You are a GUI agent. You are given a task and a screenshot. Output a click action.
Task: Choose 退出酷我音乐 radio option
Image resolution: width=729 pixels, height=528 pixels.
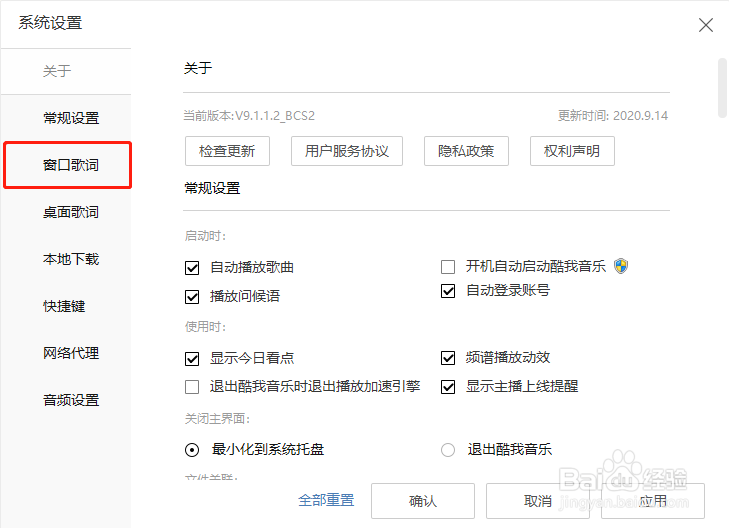coord(448,450)
